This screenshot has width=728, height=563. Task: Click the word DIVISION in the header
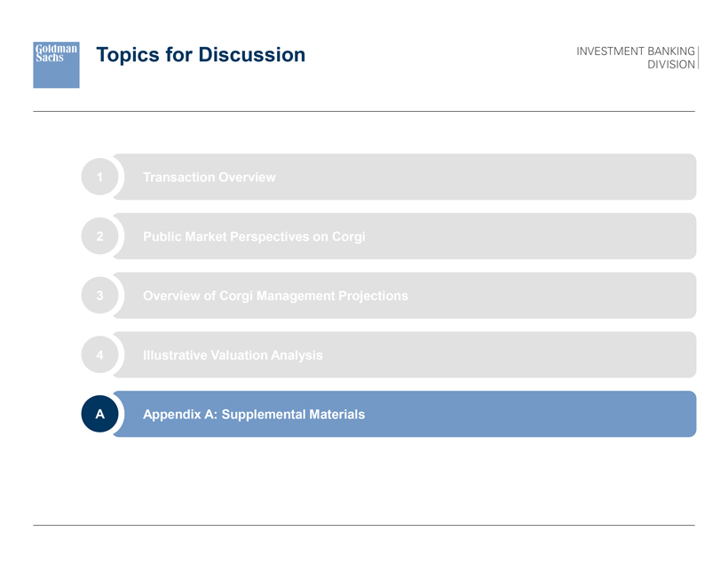(672, 66)
